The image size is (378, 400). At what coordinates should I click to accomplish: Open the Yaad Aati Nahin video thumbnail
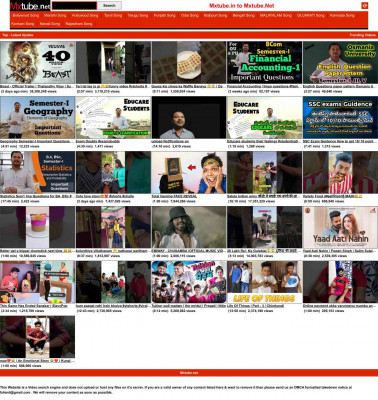(x=340, y=227)
